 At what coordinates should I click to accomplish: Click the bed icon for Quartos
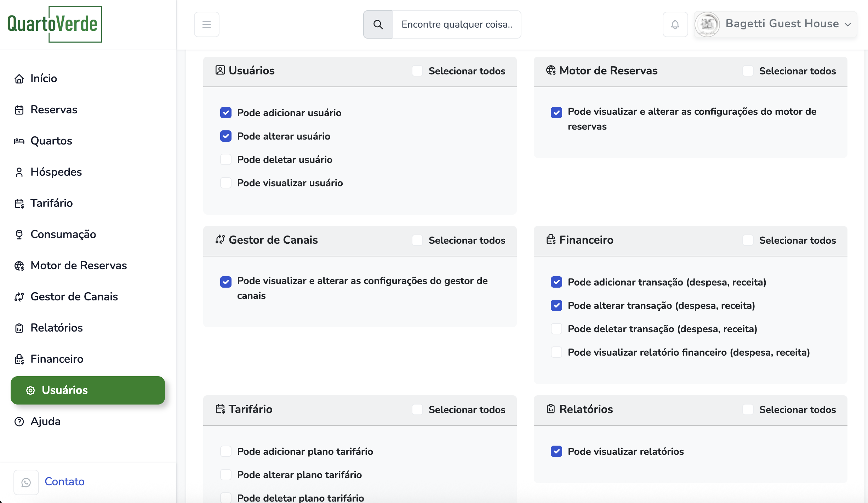19,141
